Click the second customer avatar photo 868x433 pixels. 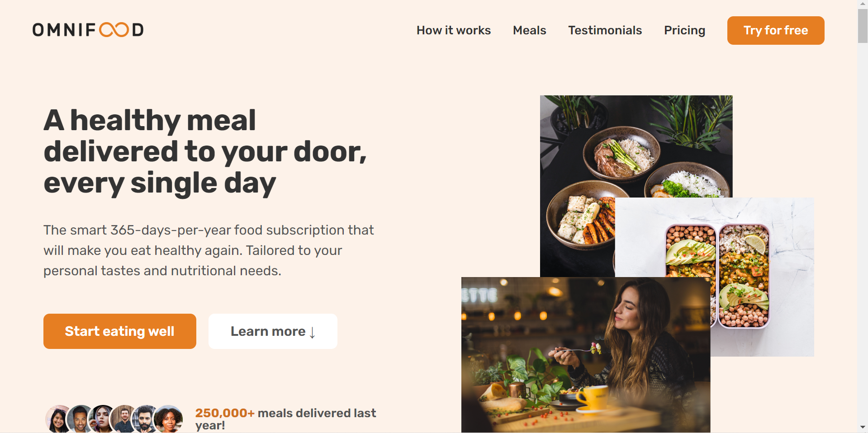coord(79,419)
